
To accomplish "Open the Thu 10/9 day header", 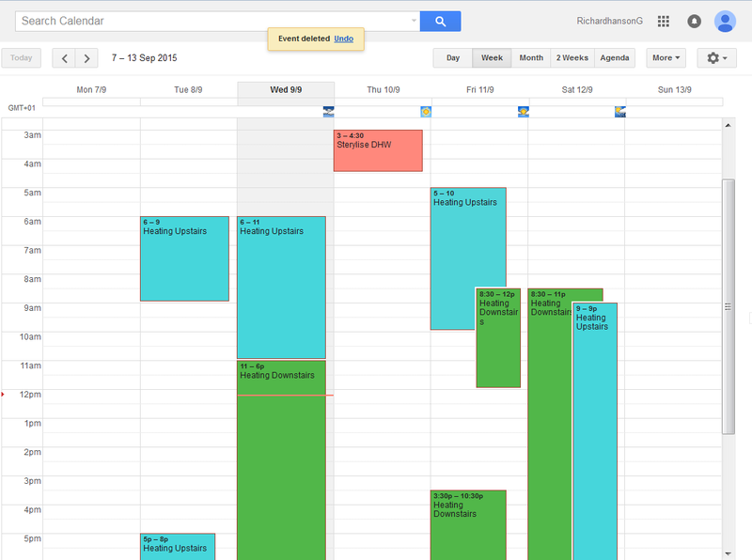I will [384, 89].
